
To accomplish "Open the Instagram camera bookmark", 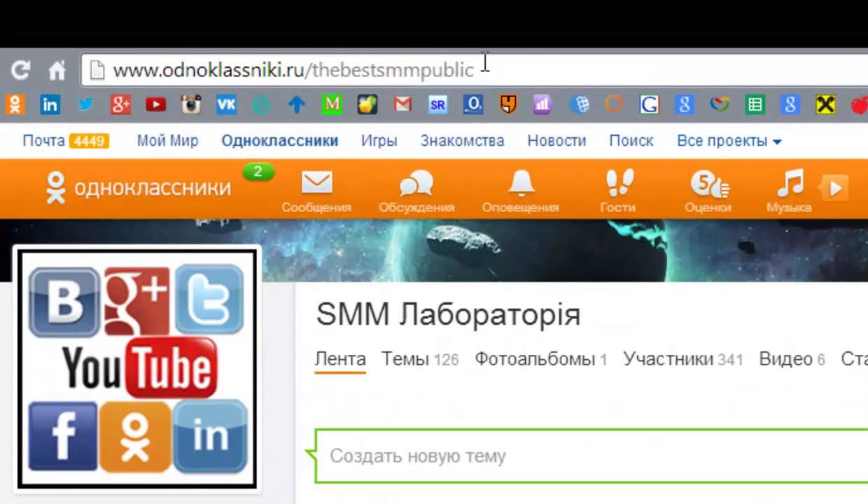I will [x=191, y=105].
